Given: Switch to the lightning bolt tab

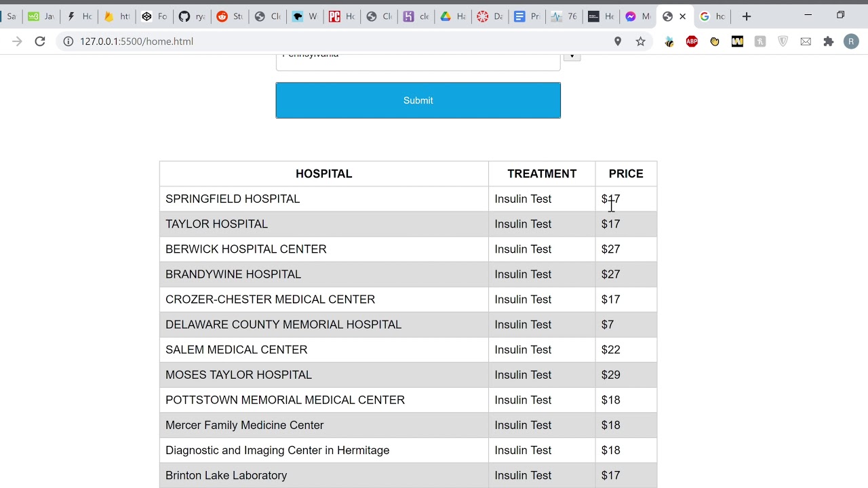Looking at the screenshot, I should click(x=78, y=16).
